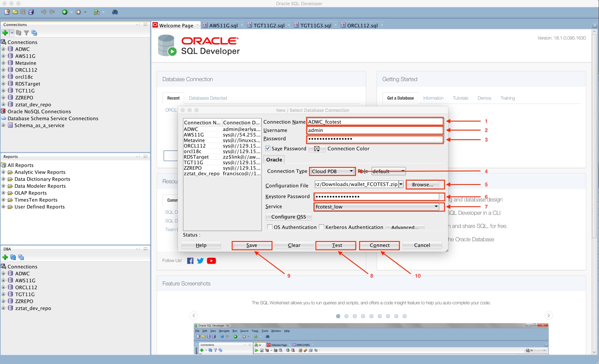Image resolution: width=599 pixels, height=364 pixels.
Task: Click the Open folder toolbar icon
Action: pyautogui.click(x=15, y=12)
